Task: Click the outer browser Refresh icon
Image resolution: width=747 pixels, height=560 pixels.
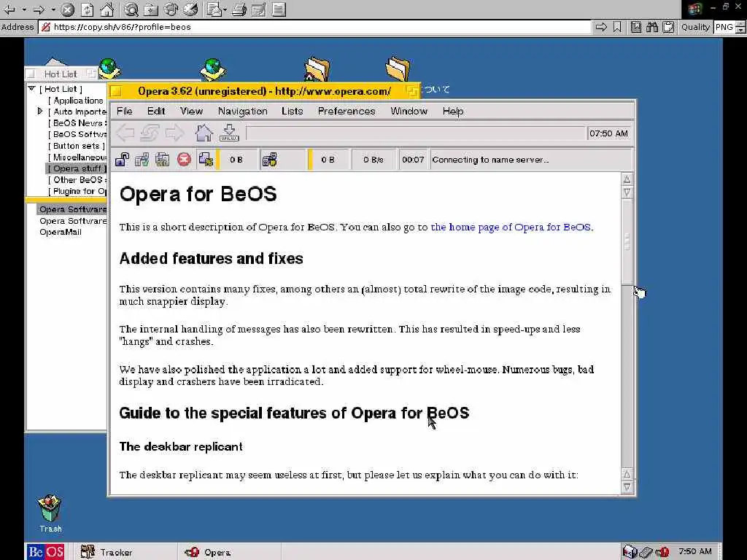Action: tap(88, 9)
